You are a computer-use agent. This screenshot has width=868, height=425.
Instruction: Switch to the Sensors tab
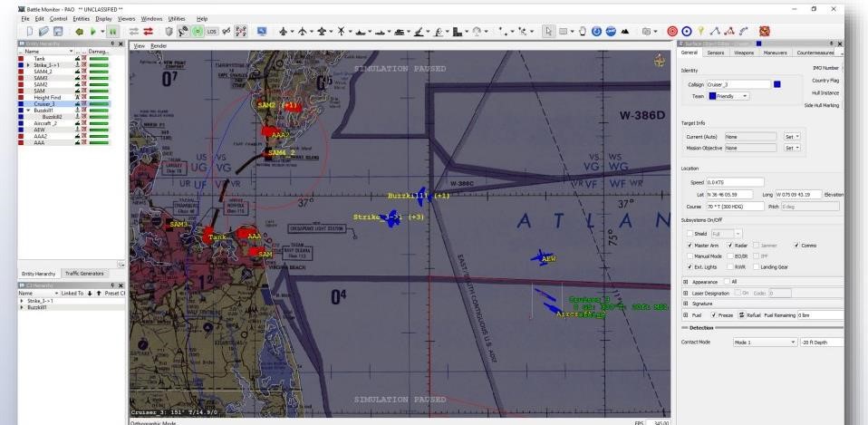coord(716,53)
